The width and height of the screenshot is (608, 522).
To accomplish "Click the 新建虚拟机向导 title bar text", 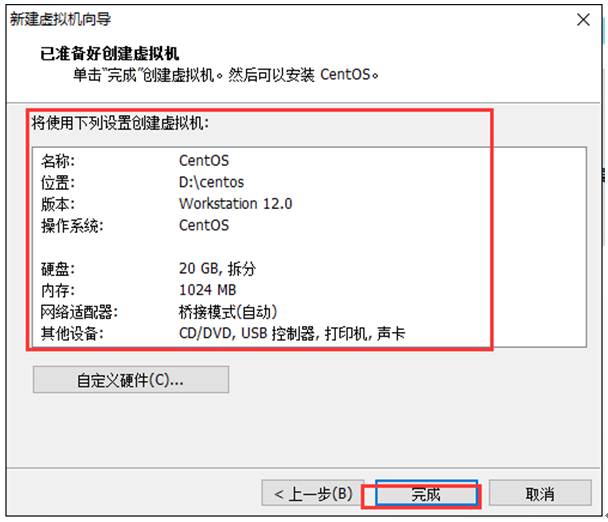I will coord(60,19).
